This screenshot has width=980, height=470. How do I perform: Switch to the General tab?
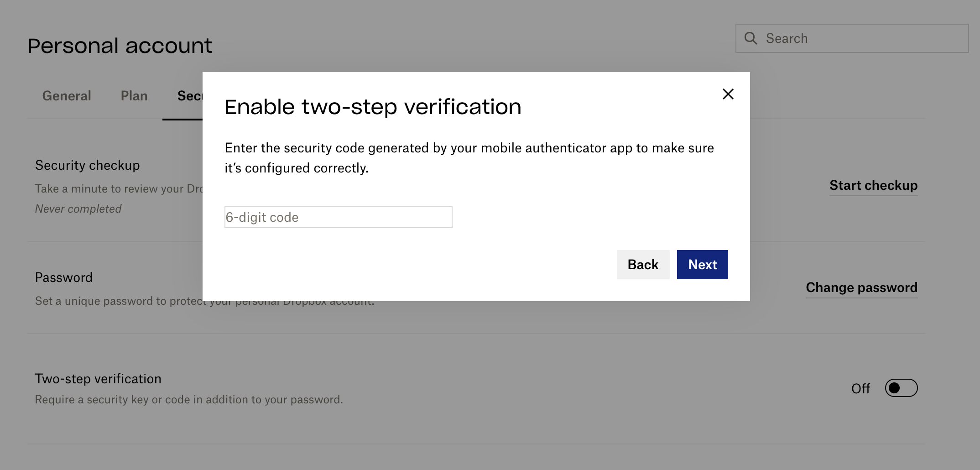pyautogui.click(x=67, y=96)
